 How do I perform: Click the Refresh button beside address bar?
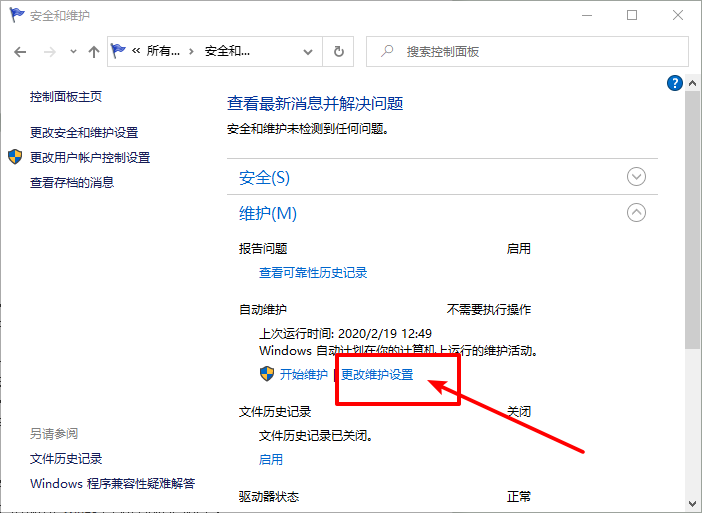[x=339, y=52]
